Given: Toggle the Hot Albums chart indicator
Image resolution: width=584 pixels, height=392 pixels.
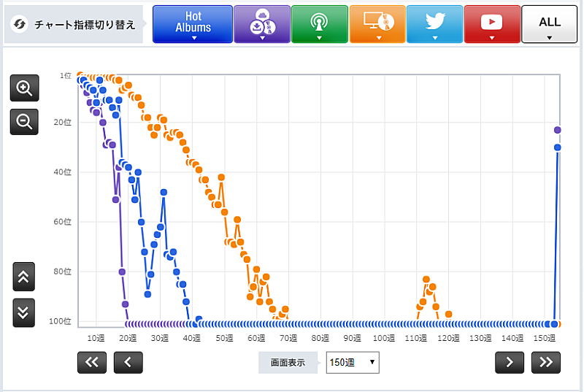Looking at the screenshot, I should 193,24.
